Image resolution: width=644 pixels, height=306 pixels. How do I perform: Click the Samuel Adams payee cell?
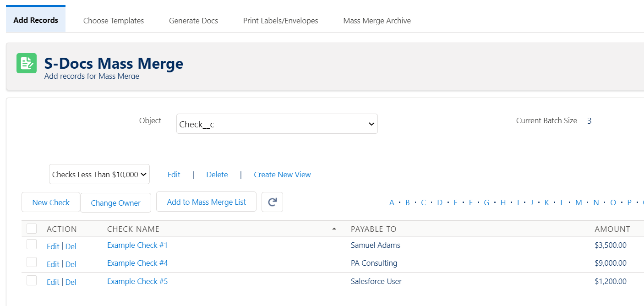[376, 245]
